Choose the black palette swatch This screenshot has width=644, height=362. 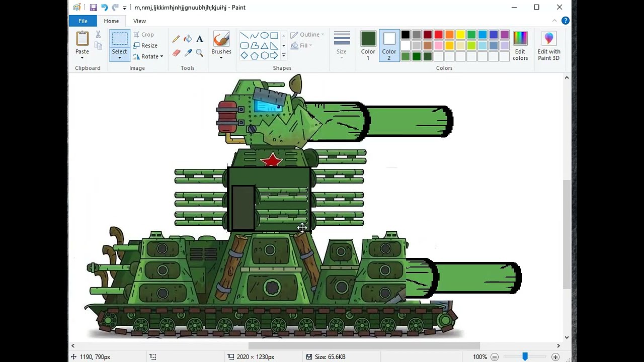pos(406,35)
